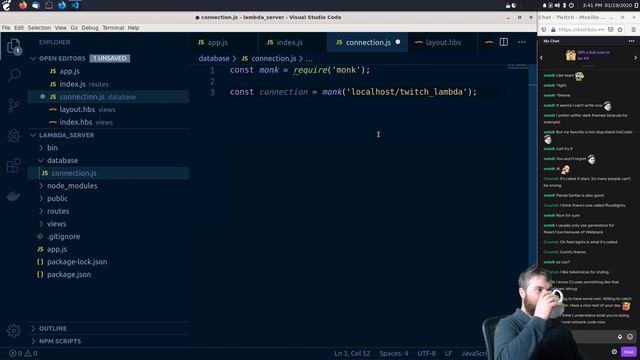Screen dimensions: 640x360
Task: Open the Help menu
Action: [133, 28]
